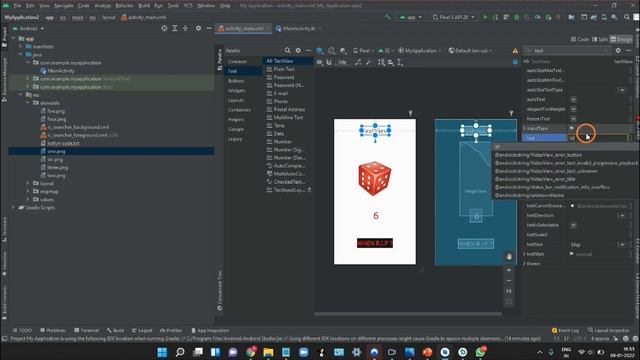Click the Infer Constraints wand icon

(368, 62)
